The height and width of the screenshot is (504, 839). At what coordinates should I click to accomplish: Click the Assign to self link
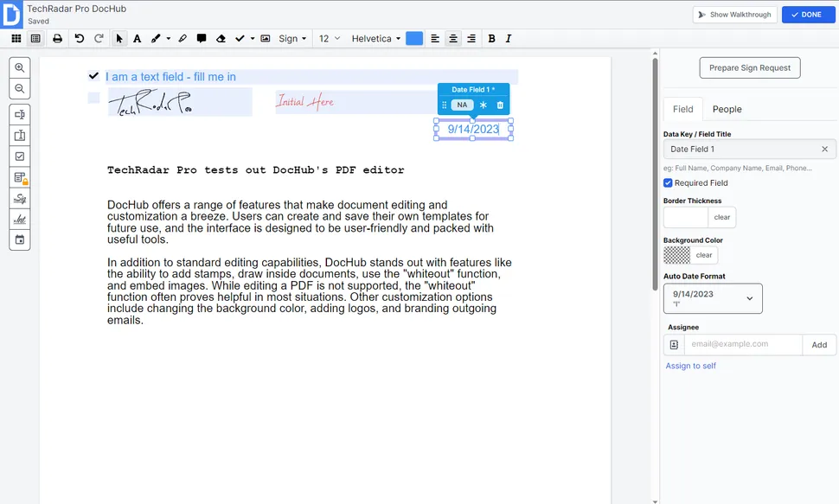[x=690, y=366]
